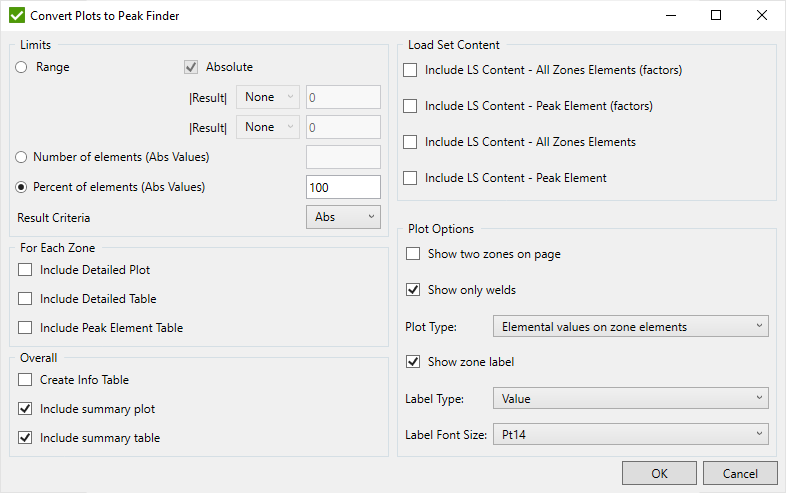Click the Cancel button
This screenshot has height=493, width=786.
(x=739, y=473)
